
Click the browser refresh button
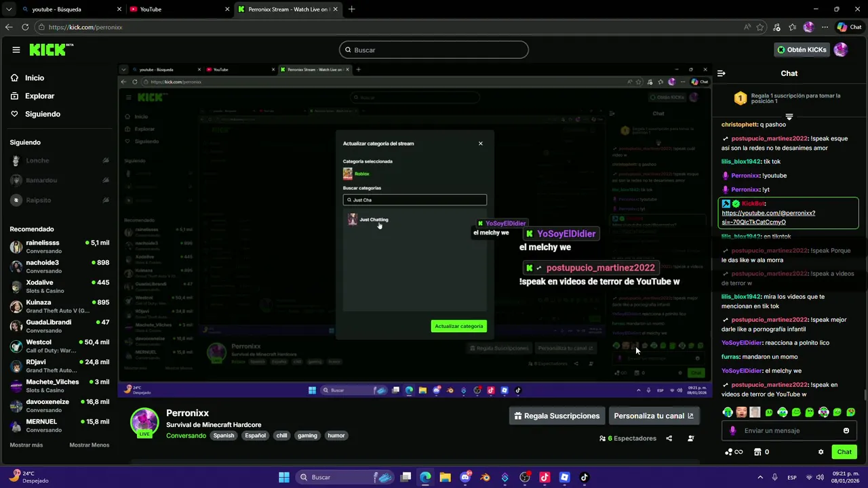pyautogui.click(x=25, y=27)
